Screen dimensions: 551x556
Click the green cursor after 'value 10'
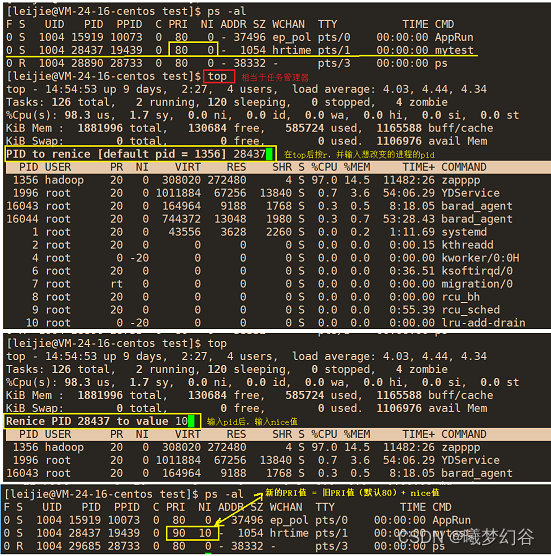(x=191, y=421)
